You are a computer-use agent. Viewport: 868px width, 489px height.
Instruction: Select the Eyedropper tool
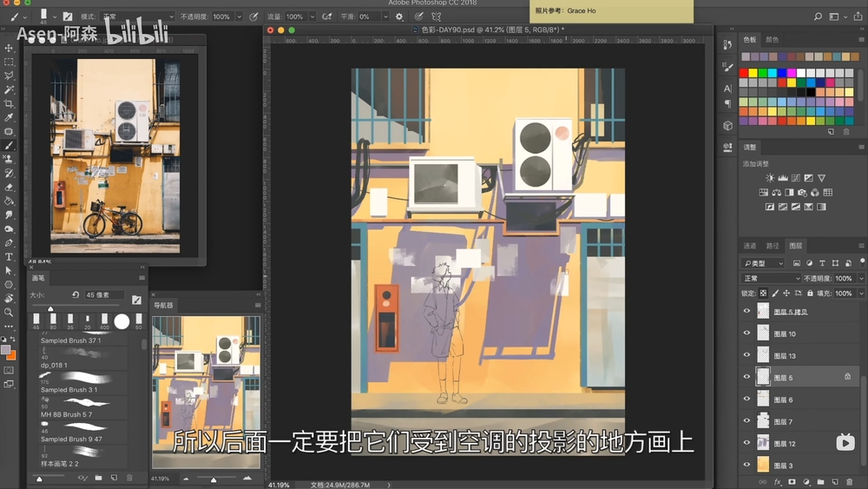click(x=10, y=118)
